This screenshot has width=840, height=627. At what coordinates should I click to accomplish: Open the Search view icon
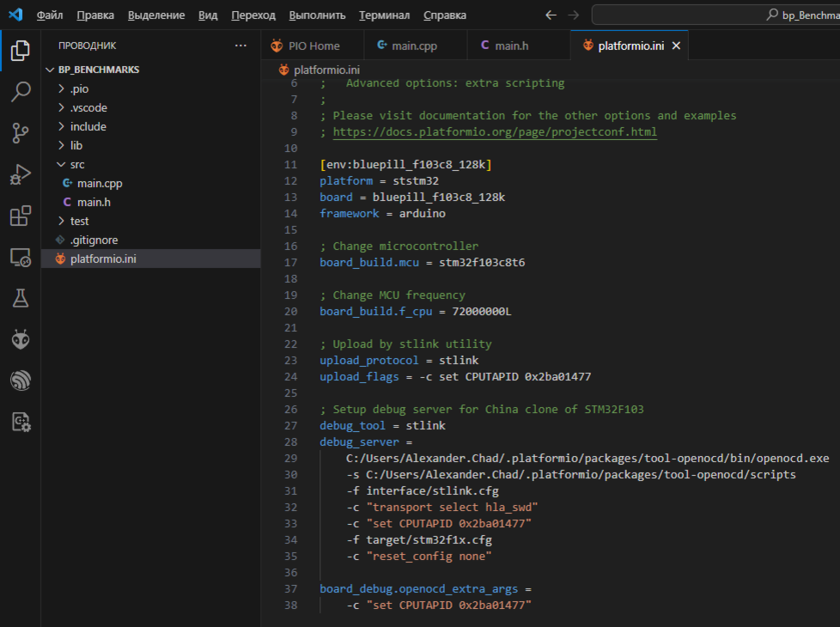click(21, 92)
